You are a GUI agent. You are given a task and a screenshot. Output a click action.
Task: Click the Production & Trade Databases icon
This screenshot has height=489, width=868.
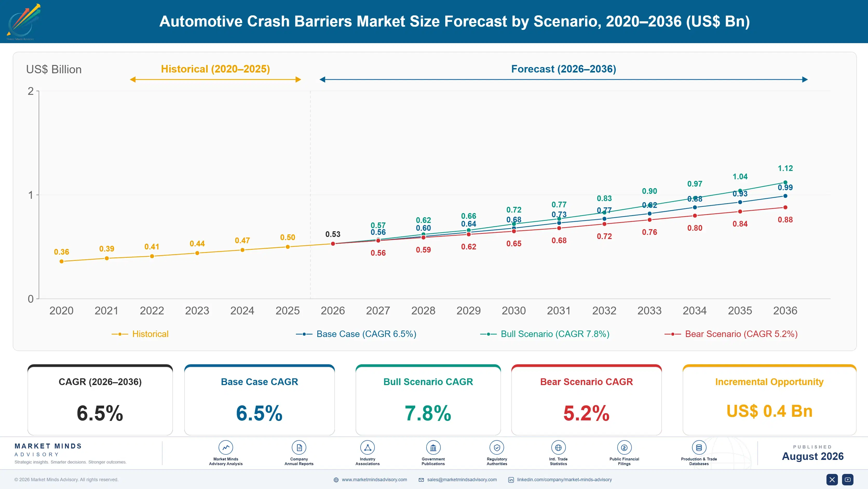pyautogui.click(x=699, y=447)
